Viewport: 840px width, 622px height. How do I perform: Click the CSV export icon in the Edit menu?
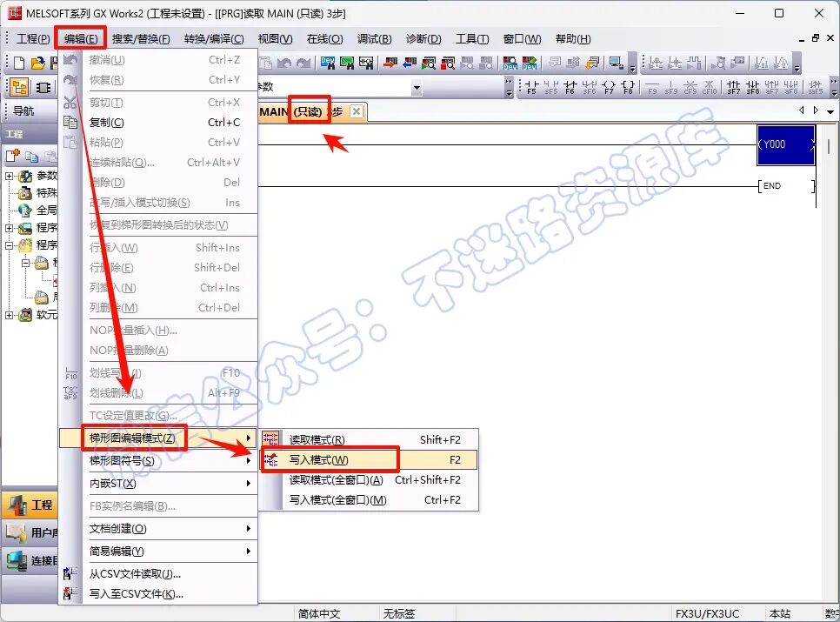click(x=70, y=593)
